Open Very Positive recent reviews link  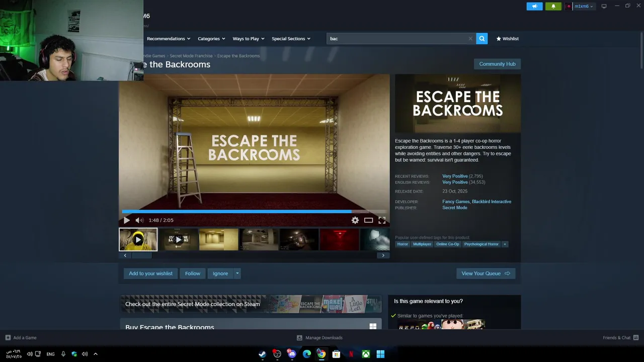point(455,176)
